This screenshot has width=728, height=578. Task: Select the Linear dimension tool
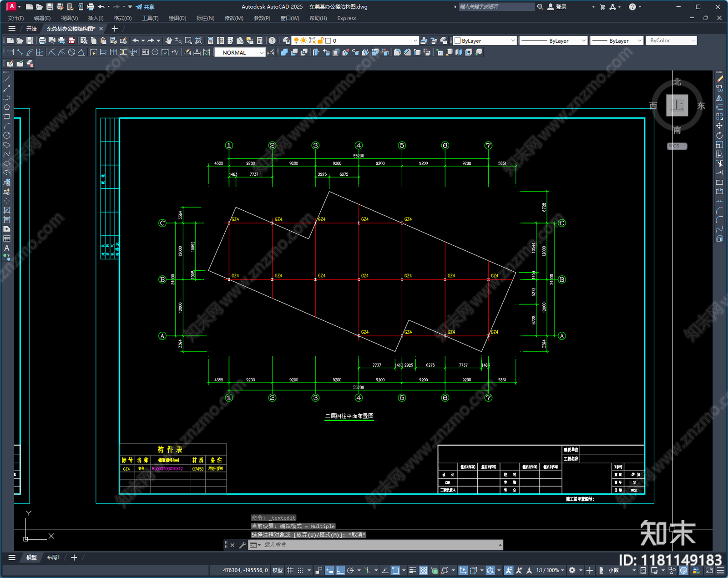pos(10,52)
